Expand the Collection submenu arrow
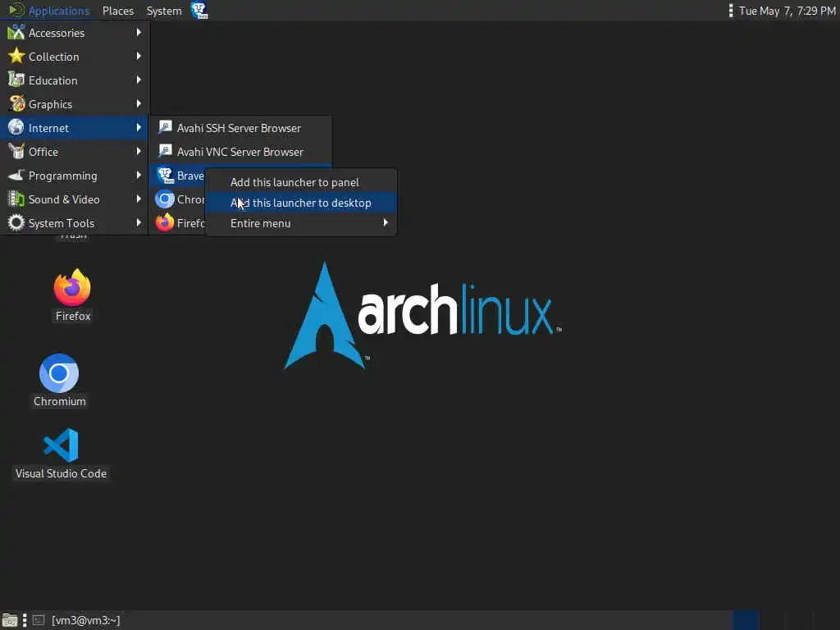Viewport: 840px width, 630px height. pos(139,57)
